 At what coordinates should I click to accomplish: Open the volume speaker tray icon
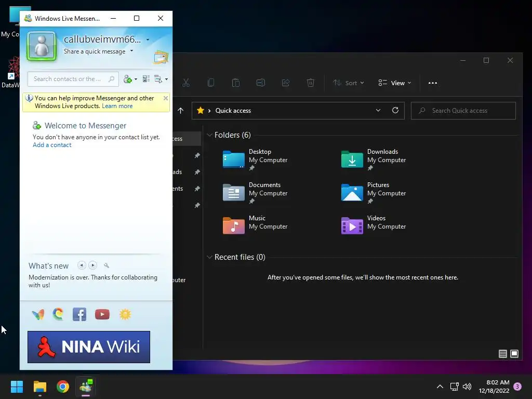point(467,387)
